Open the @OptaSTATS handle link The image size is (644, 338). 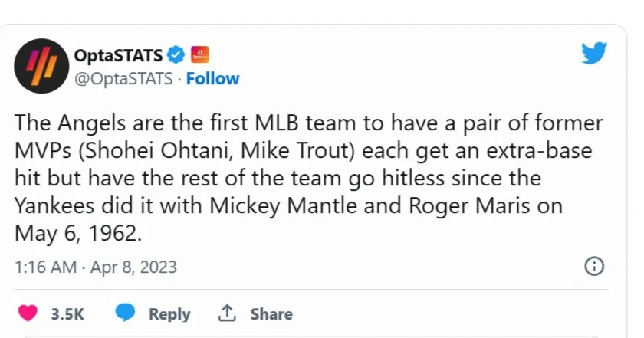(123, 79)
